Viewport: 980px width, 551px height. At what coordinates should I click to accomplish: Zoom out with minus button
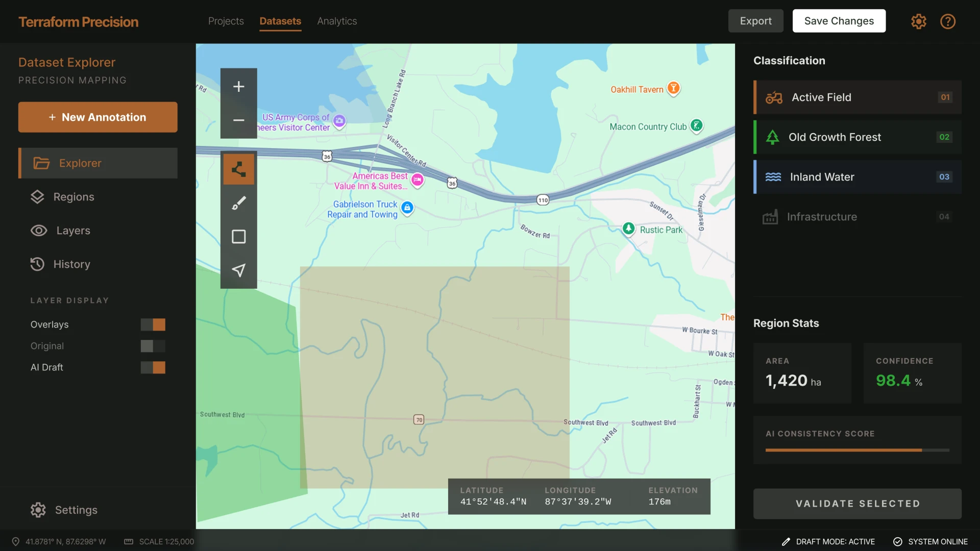[x=238, y=120]
